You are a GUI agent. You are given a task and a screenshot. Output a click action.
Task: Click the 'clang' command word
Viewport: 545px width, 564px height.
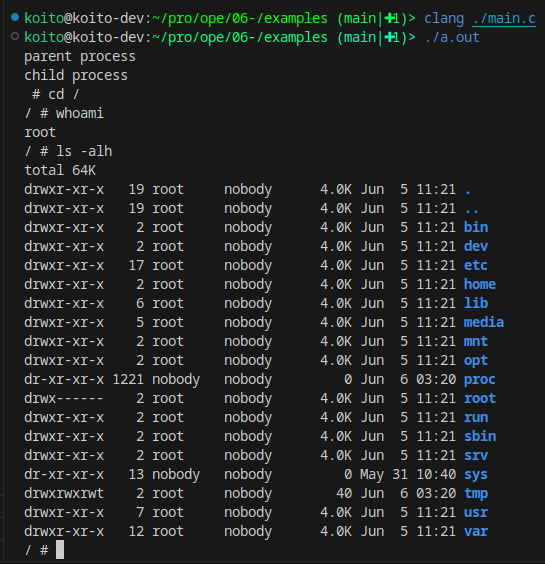coord(444,18)
